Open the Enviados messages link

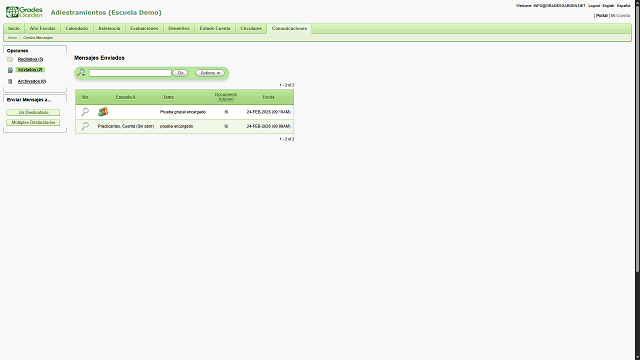[30, 70]
